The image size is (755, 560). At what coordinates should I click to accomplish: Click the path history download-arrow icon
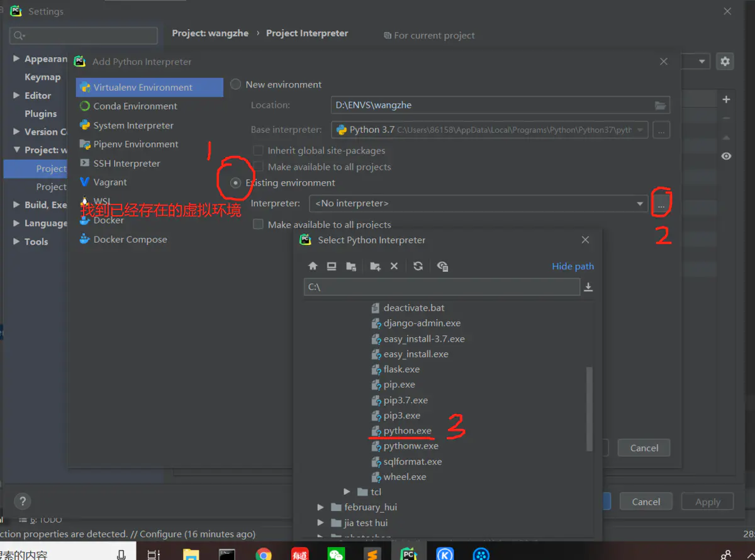588,287
